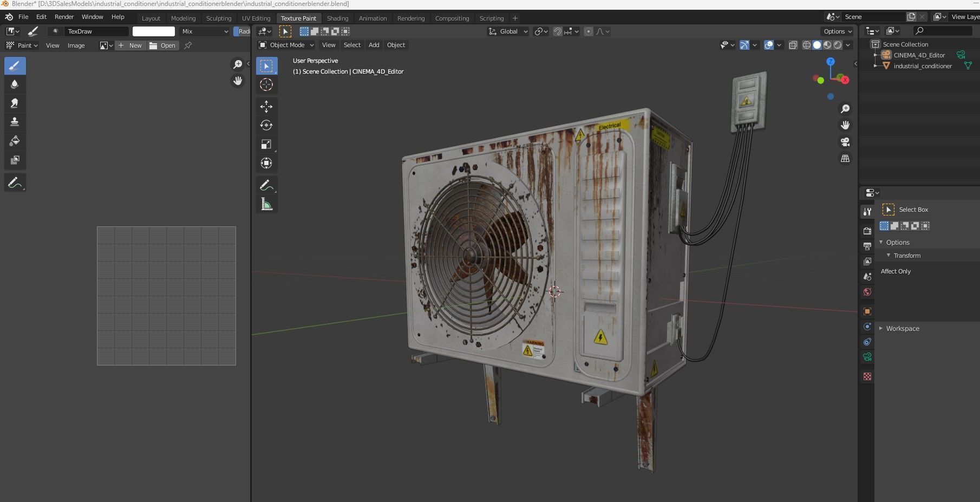Screen dimensions: 980x502
Task: Activate the 3D Cursor tool
Action: [x=266, y=84]
